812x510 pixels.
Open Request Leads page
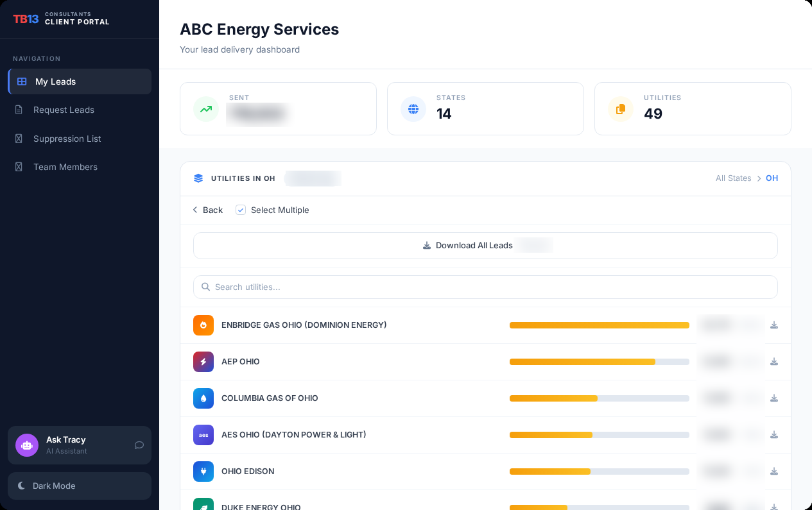[x=80, y=110]
